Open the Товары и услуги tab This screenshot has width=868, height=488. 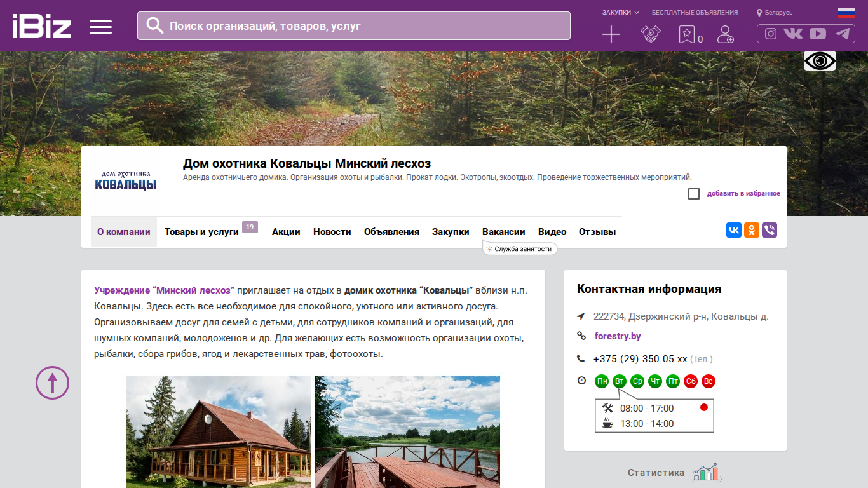pos(201,232)
